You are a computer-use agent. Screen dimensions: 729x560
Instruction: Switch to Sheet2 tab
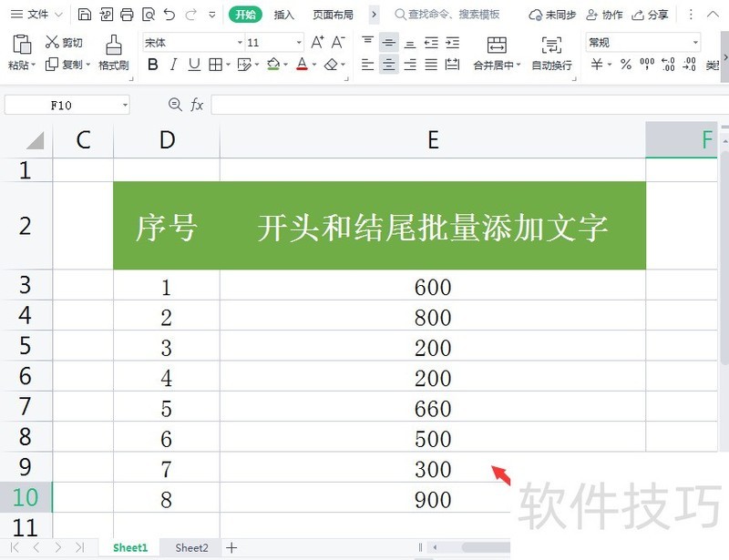pyautogui.click(x=191, y=548)
